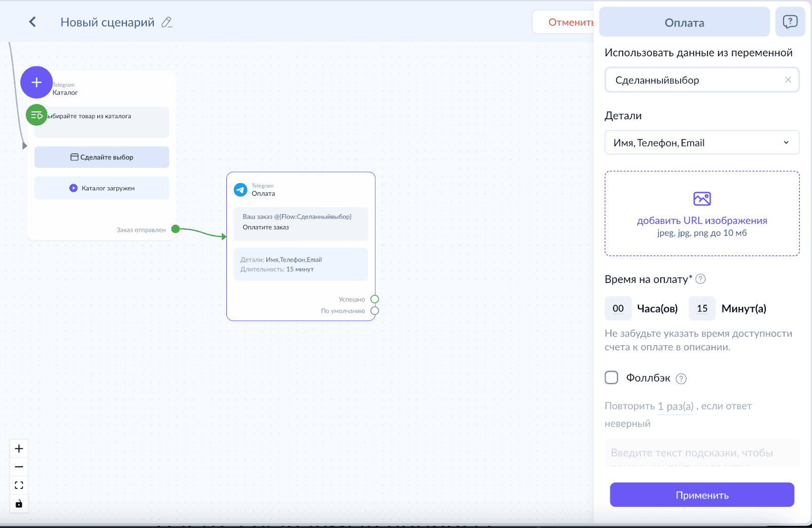Click the Сделанныйвыбор variable field
Screen dimensions: 812x528
[x=702, y=80]
